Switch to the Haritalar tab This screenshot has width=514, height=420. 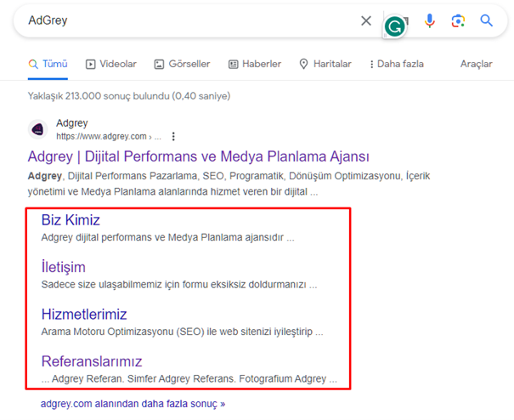(x=325, y=64)
